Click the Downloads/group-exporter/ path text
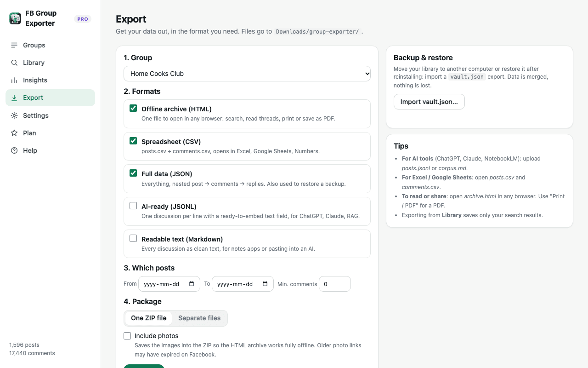Image resolution: width=588 pixels, height=368 pixels. 317,32
